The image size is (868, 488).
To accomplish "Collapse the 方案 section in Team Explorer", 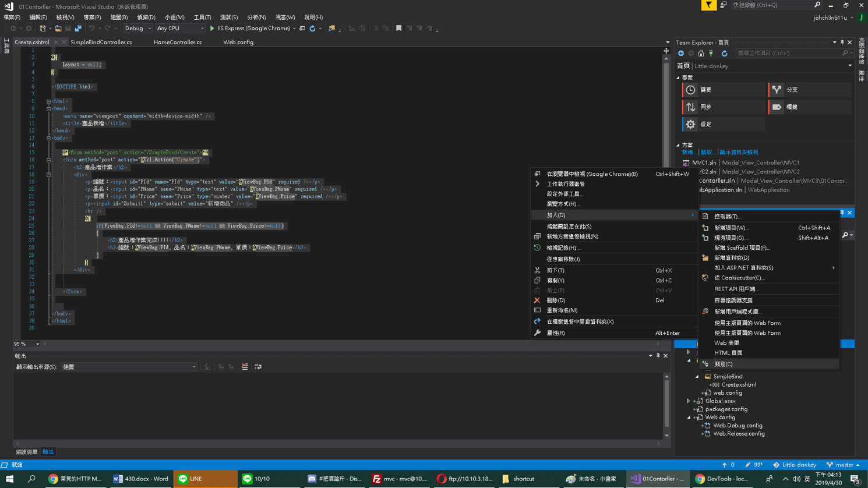I will pyautogui.click(x=678, y=145).
